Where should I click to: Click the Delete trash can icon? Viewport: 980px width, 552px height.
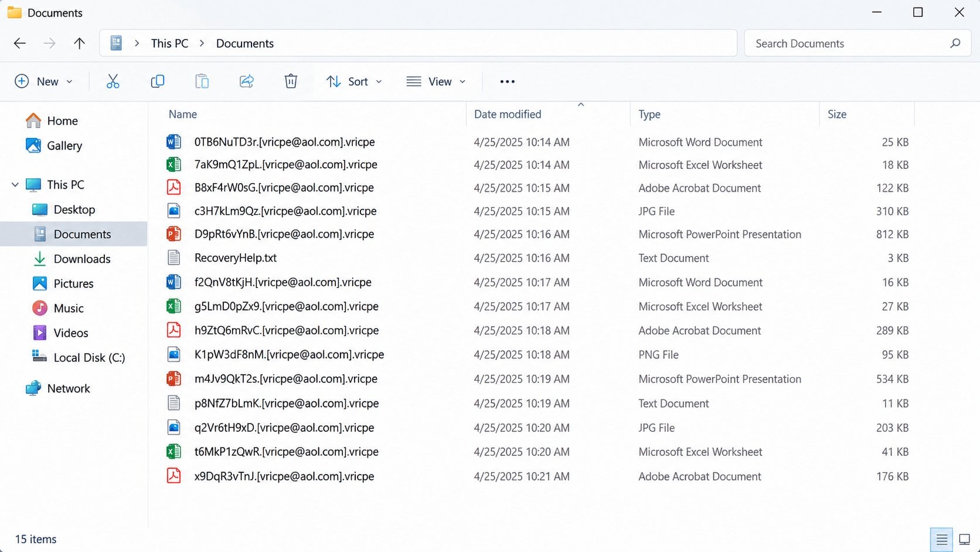click(x=291, y=82)
